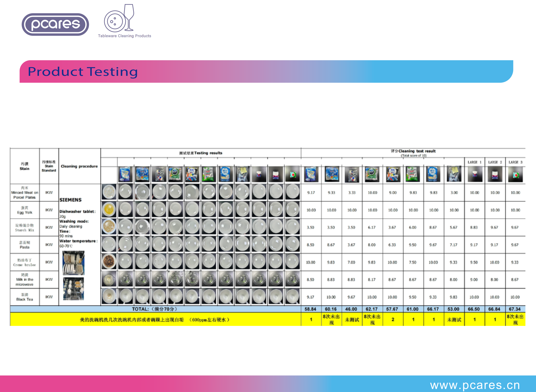536x392 pixels.
Task: Click the LARGE 1 column header
Action: point(475,162)
